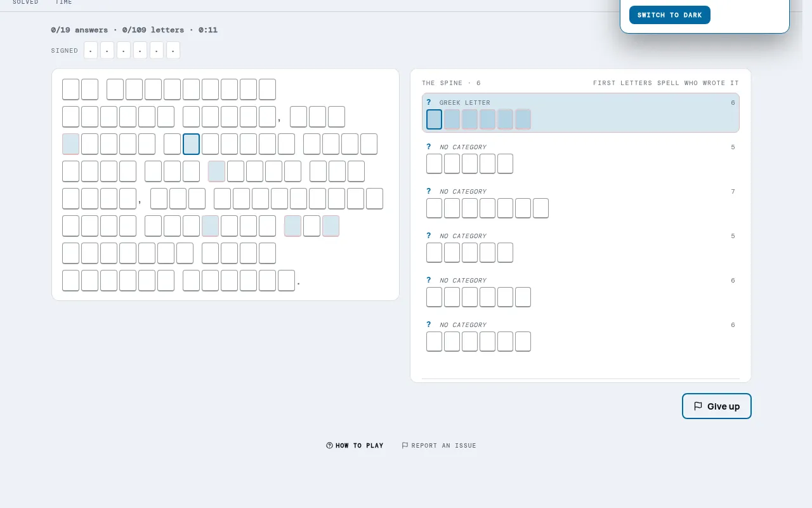Click the "SIGNED" label
The image size is (812, 508).
[x=65, y=51]
